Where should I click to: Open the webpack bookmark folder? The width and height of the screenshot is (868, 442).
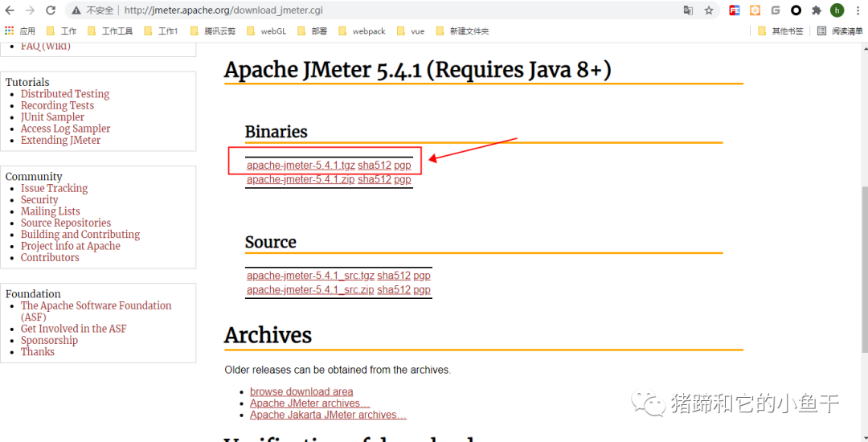(362, 31)
